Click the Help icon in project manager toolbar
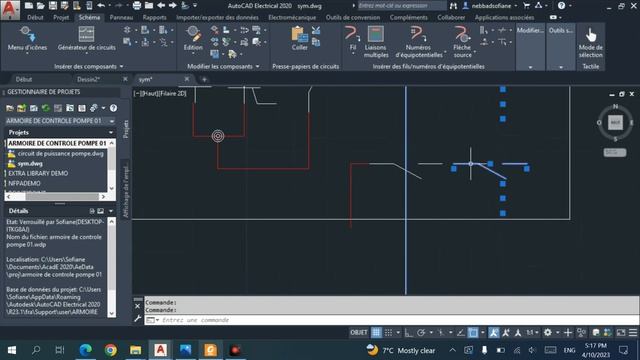This screenshot has height=360, width=640. click(113, 108)
